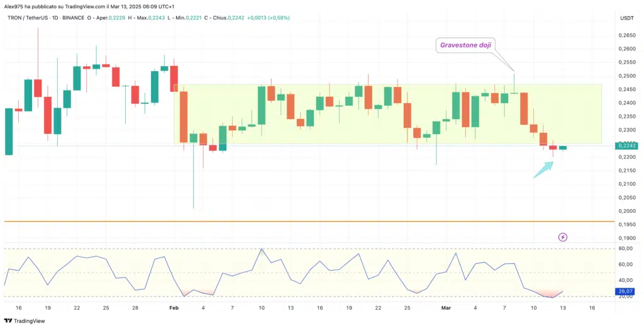Click the 0,2600 price axis label

[x=626, y=49]
